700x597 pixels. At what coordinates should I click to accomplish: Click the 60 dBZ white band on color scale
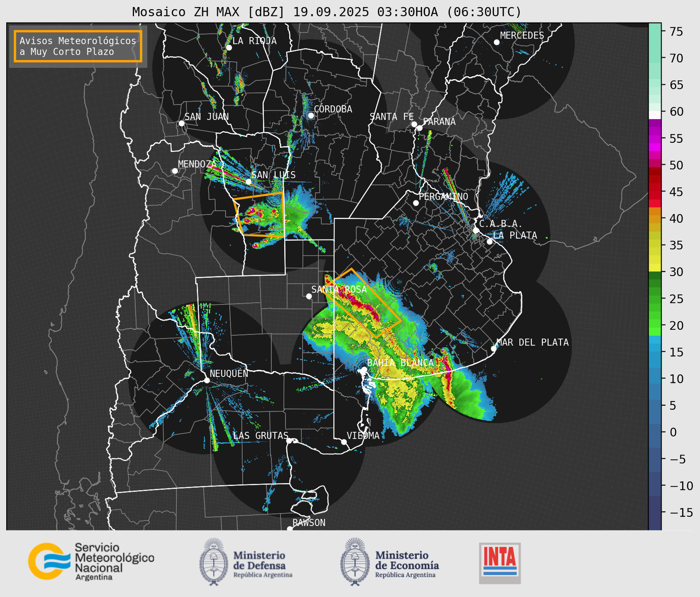coord(655,114)
